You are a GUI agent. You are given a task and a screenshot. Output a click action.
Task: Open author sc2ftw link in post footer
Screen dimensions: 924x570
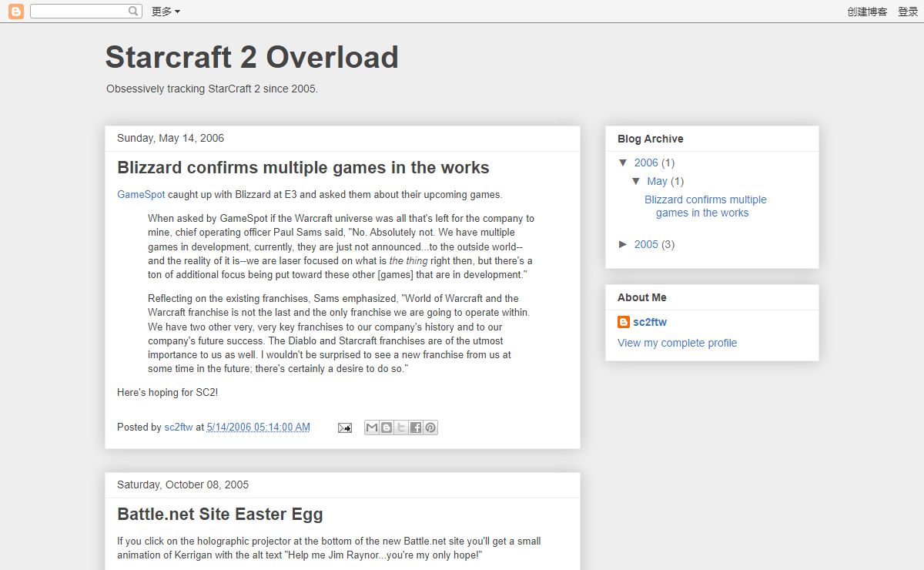179,427
